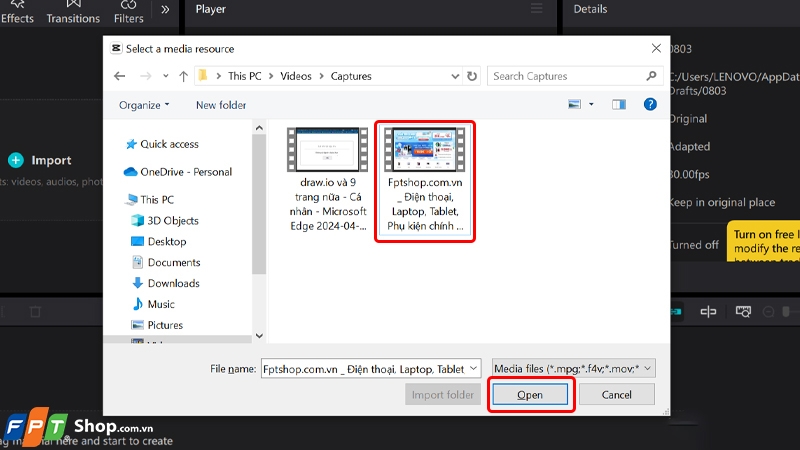This screenshot has width=800, height=450.
Task: Select the draw.io video file thumbnail
Action: click(x=328, y=149)
